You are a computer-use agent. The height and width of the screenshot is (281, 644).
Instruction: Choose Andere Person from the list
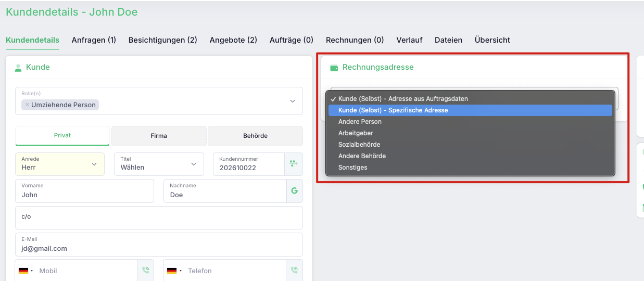[x=470, y=122]
